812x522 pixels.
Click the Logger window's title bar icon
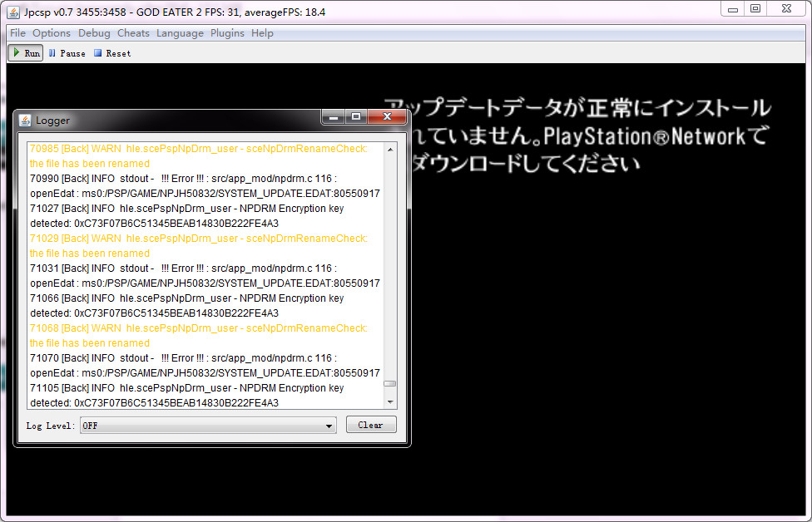(25, 121)
